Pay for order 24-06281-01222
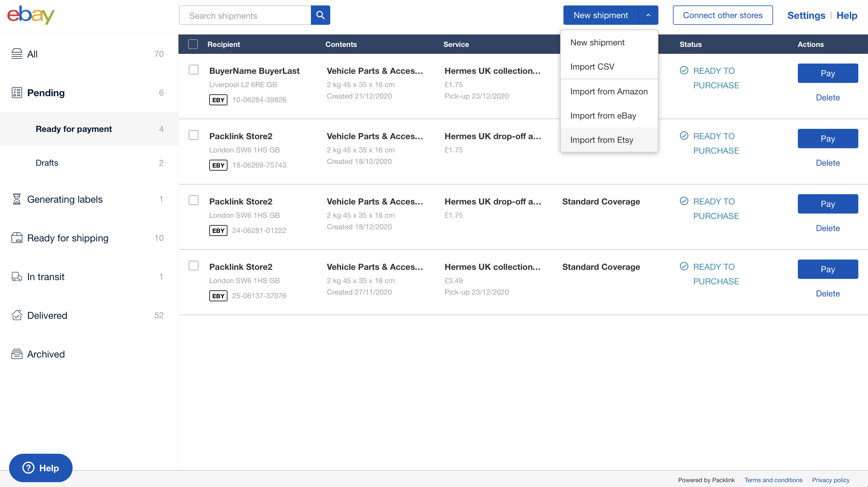The image size is (868, 487). pyautogui.click(x=828, y=204)
